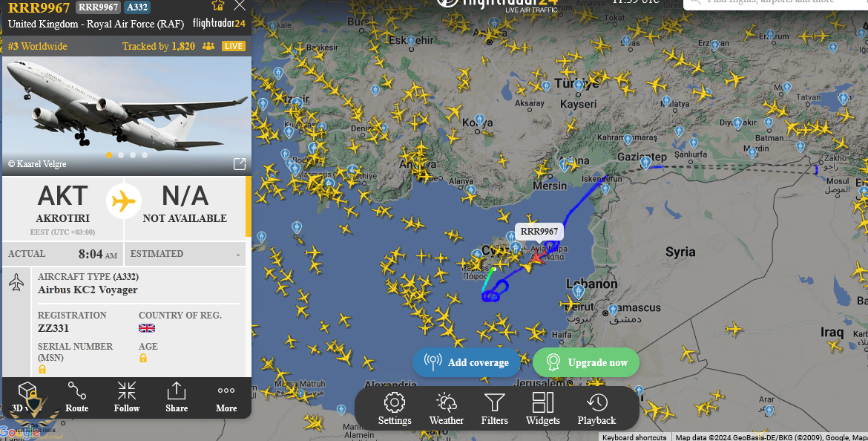Open the Weather layer options
This screenshot has width=868, height=441.
[x=446, y=409]
